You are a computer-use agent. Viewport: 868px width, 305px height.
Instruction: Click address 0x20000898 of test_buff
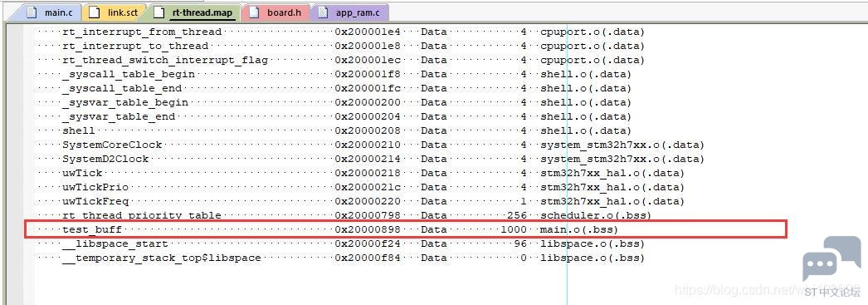point(368,229)
